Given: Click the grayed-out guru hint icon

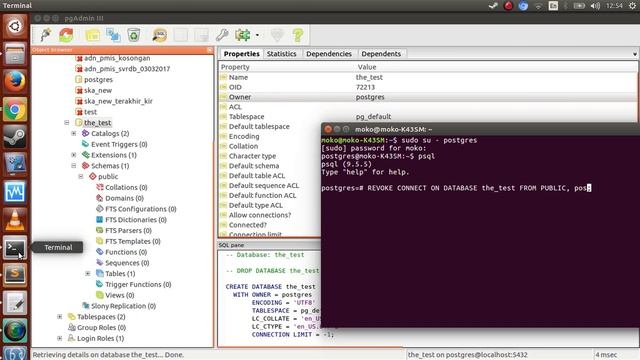Looking at the screenshot, I should (x=277, y=35).
